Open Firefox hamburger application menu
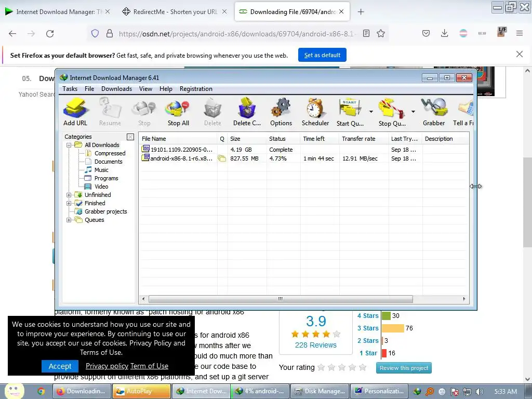Viewport: 532px width, 399px height. (519, 33)
